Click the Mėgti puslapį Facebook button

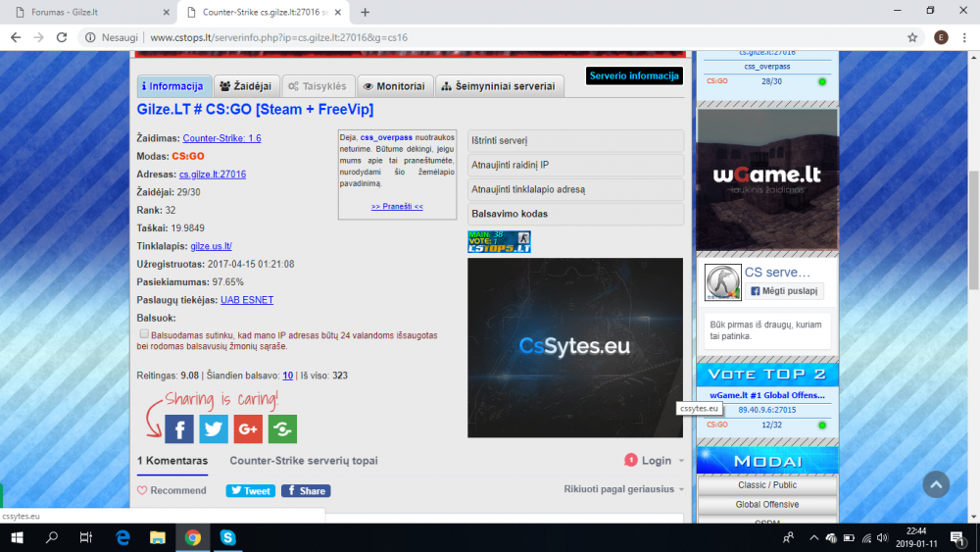pos(784,290)
